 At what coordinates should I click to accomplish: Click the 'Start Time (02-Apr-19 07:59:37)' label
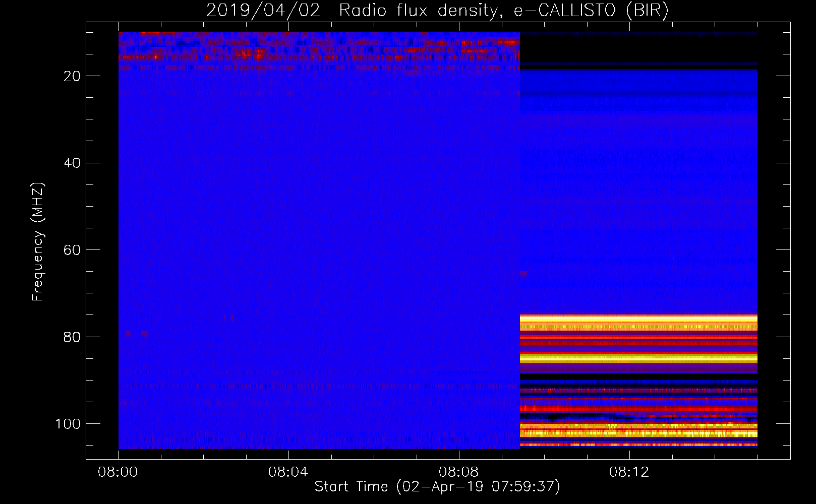pos(437,487)
